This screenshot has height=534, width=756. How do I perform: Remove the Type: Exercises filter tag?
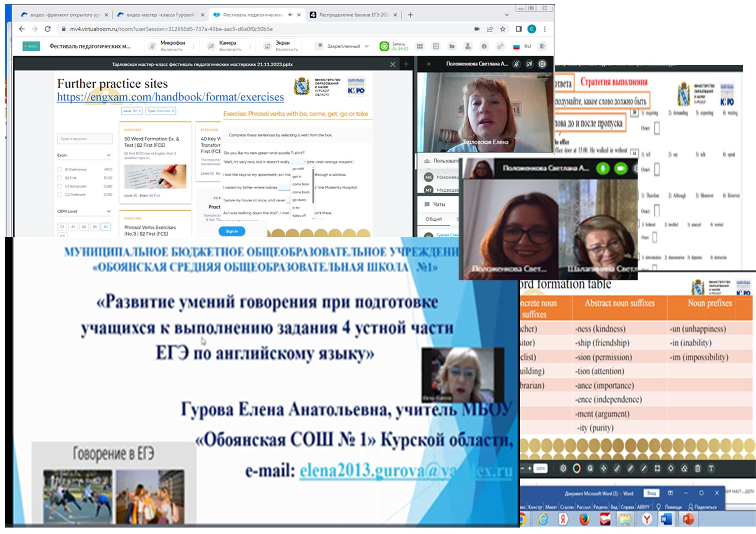point(173,111)
